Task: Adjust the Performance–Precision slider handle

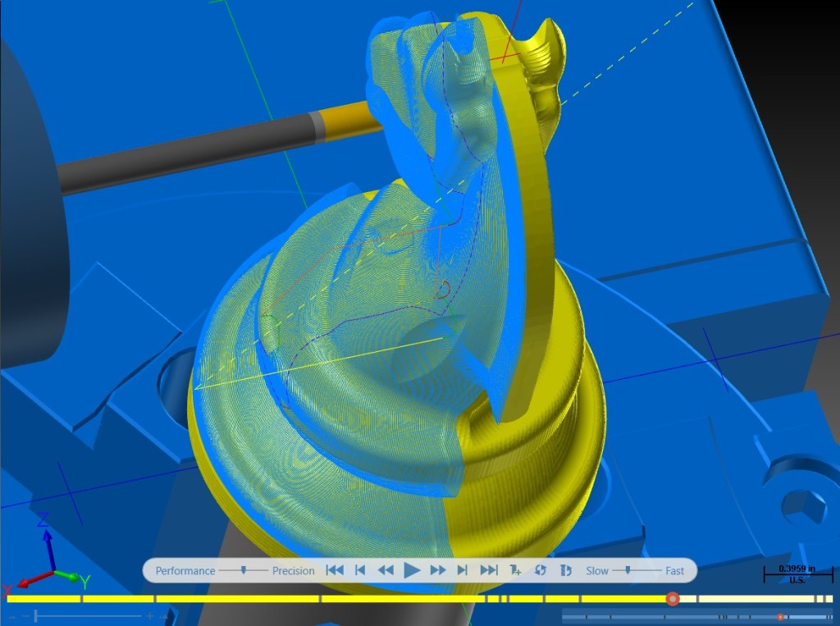Action: click(243, 570)
